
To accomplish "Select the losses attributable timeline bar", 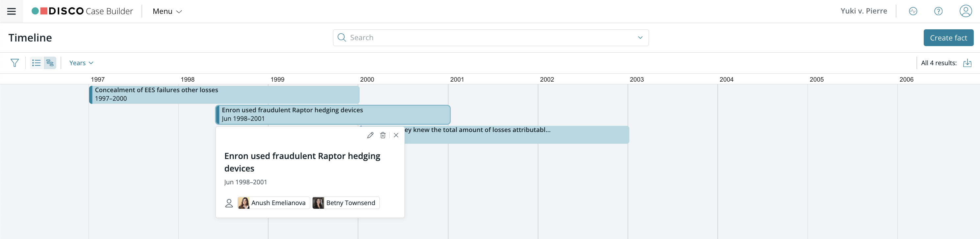I will click(516, 135).
